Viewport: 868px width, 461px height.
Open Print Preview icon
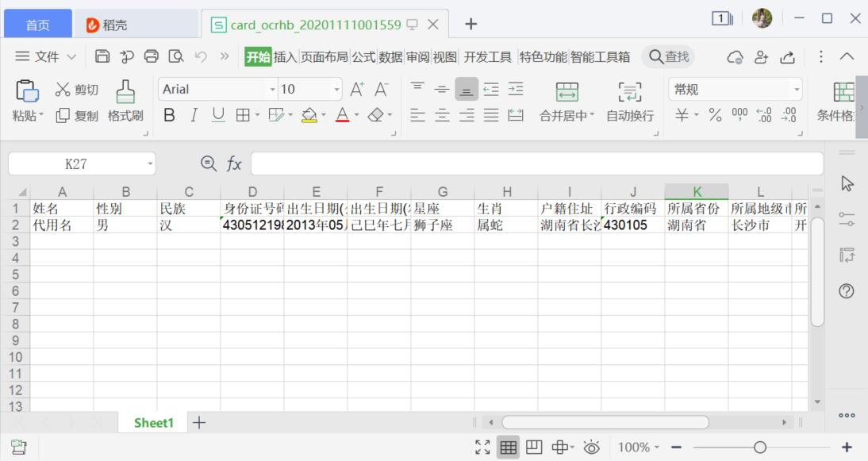[x=176, y=56]
